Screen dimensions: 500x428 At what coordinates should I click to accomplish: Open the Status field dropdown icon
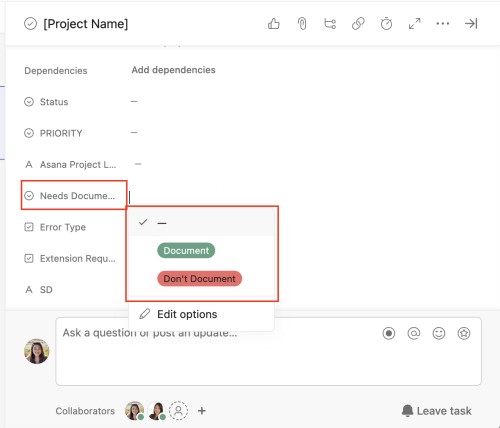tap(29, 102)
